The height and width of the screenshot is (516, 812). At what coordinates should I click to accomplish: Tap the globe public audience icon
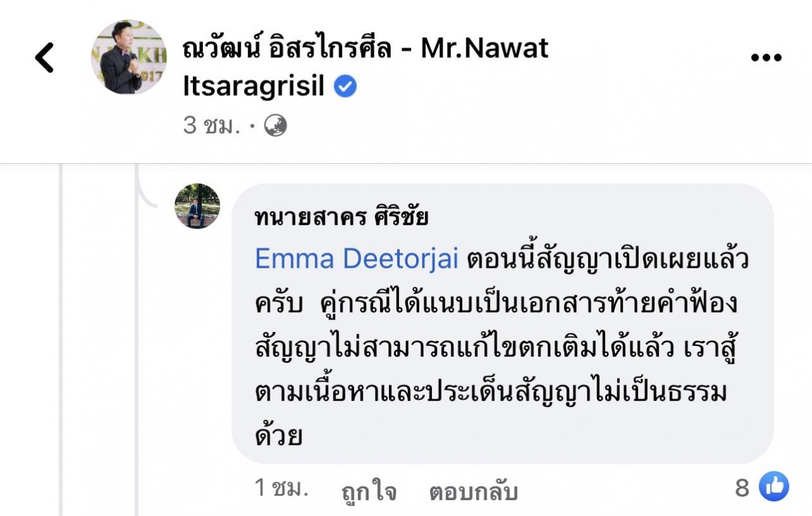(275, 126)
